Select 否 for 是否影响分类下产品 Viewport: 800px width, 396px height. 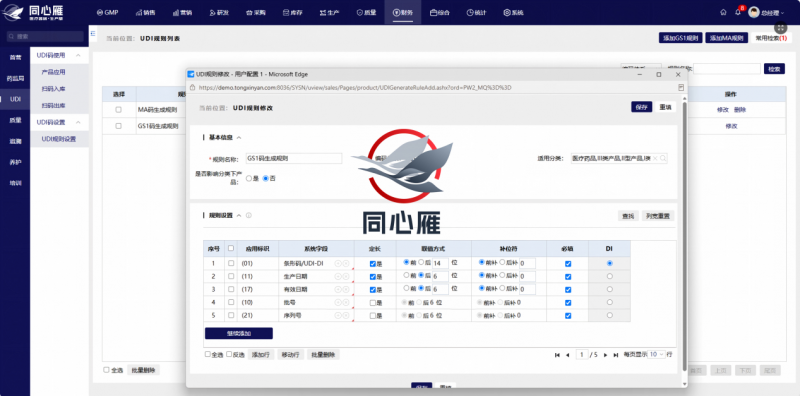coord(265,179)
